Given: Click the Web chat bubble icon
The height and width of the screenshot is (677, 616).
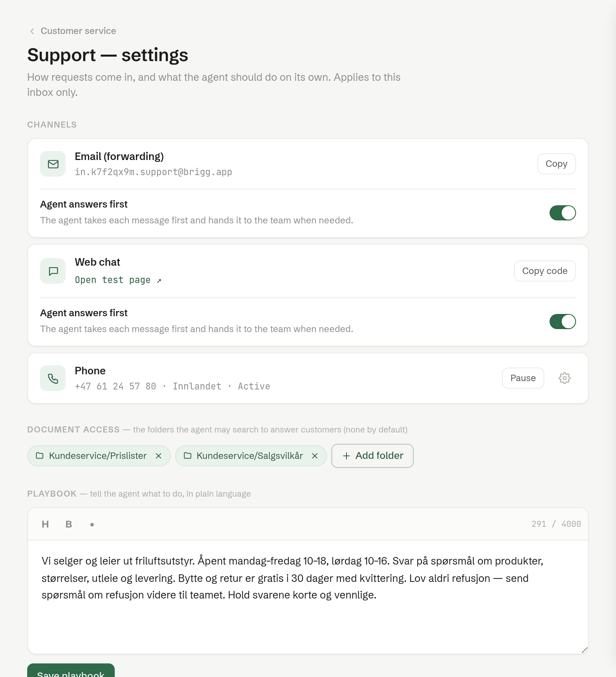Looking at the screenshot, I should [53, 271].
